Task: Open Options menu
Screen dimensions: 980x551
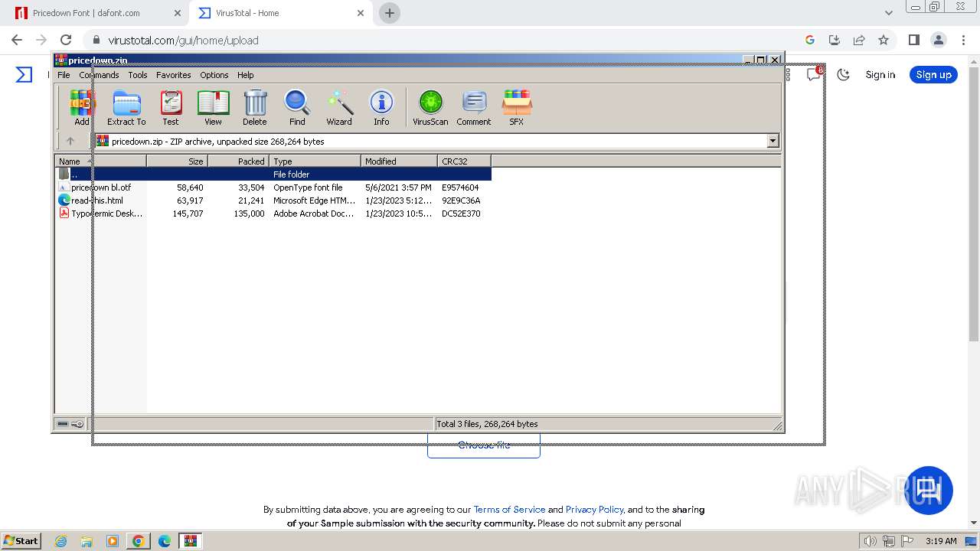Action: coord(214,75)
